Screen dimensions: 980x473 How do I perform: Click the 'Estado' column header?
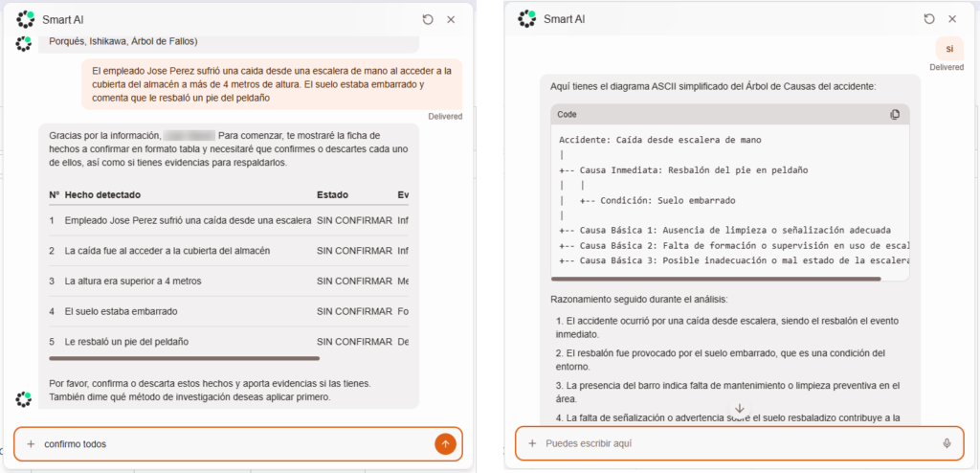pyautogui.click(x=332, y=194)
